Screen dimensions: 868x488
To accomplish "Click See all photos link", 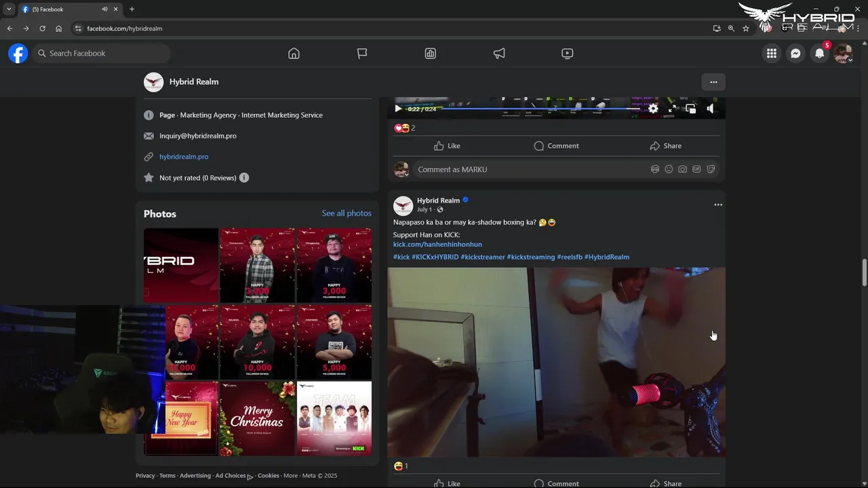I will click(347, 213).
